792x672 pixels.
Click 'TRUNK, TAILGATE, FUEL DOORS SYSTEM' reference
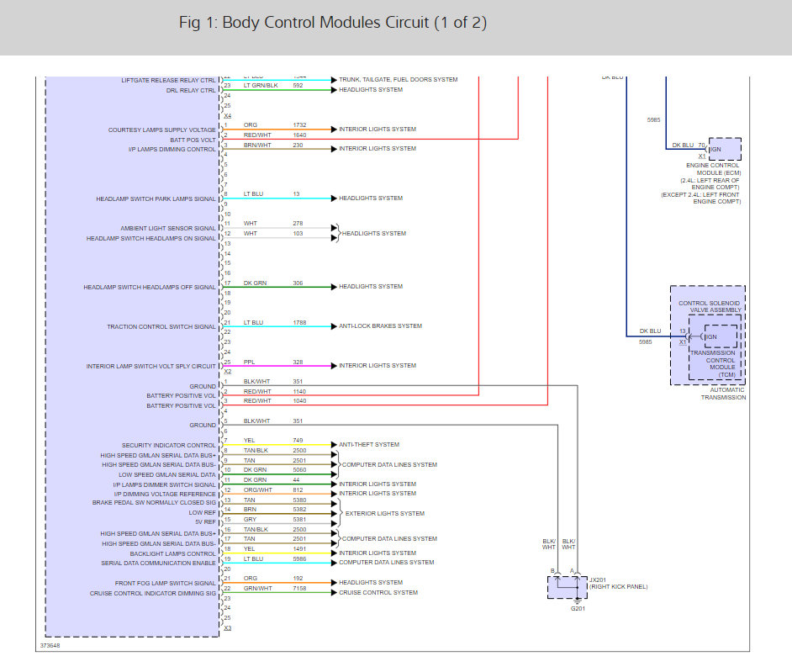pyautogui.click(x=398, y=80)
